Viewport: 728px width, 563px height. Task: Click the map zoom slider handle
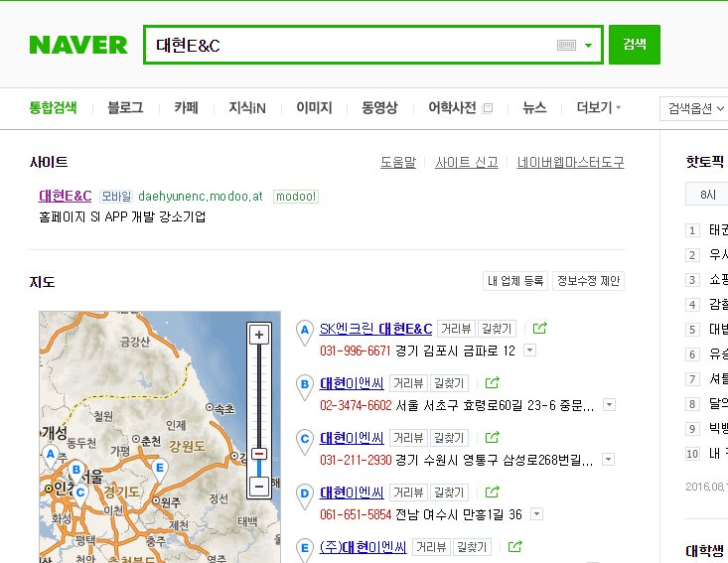click(x=259, y=454)
